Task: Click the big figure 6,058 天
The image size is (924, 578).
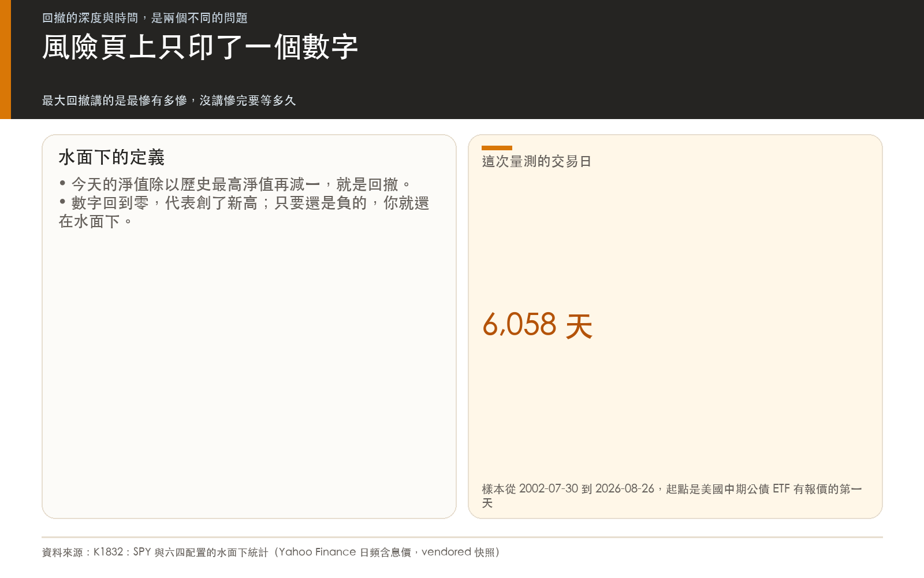Action: tap(538, 325)
